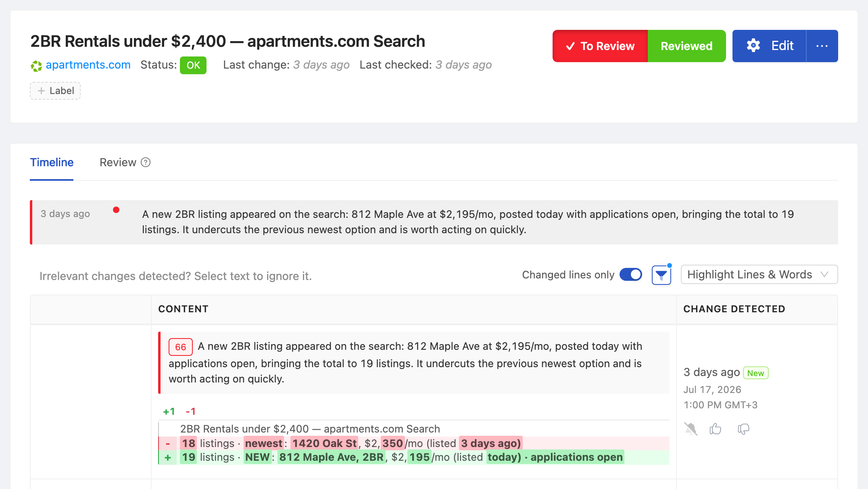Screen dimensions: 868x489
Task: Click the green OK status badge
Action: [x=193, y=65]
